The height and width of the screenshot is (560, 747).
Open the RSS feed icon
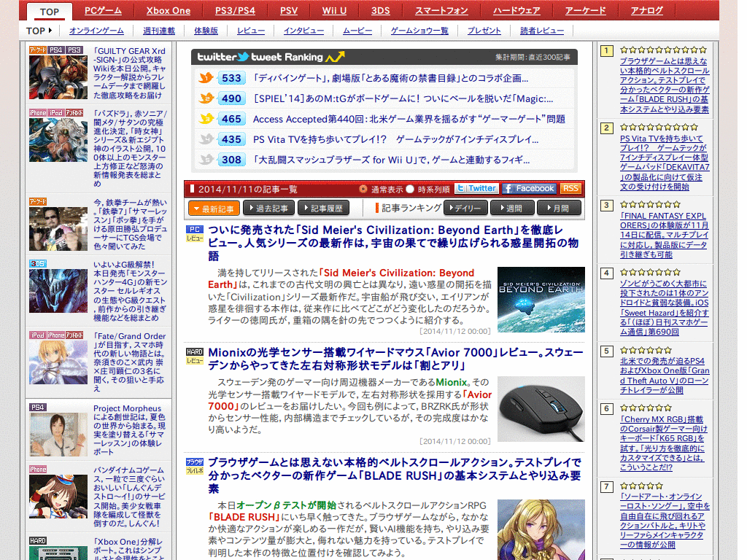click(x=570, y=188)
